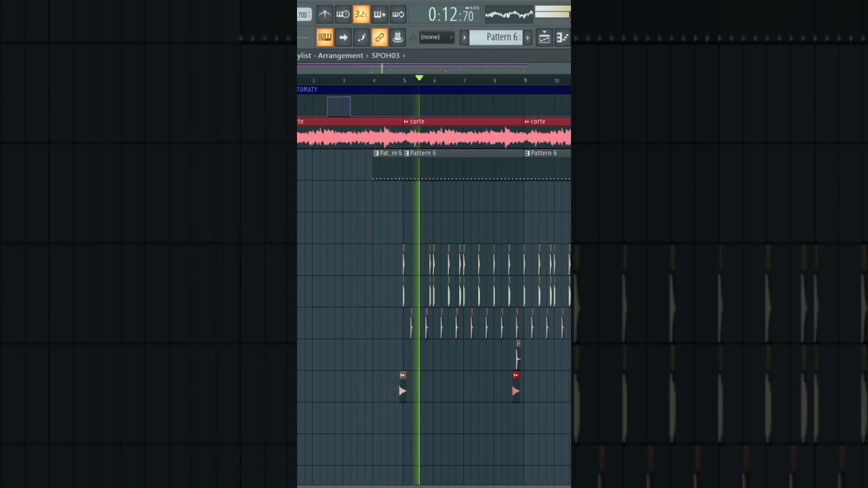Disable typing keyboard to piano button
868x488 pixels.
click(325, 37)
